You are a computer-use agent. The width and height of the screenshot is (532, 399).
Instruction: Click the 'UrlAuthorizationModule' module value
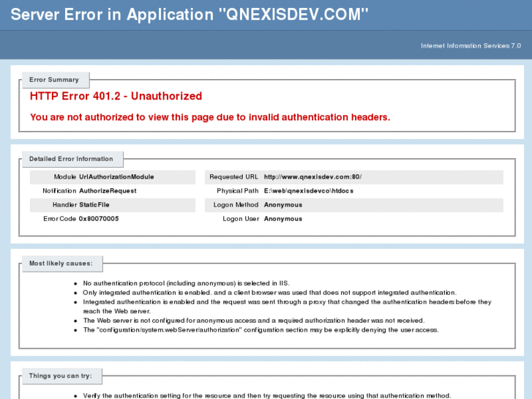pos(116,177)
